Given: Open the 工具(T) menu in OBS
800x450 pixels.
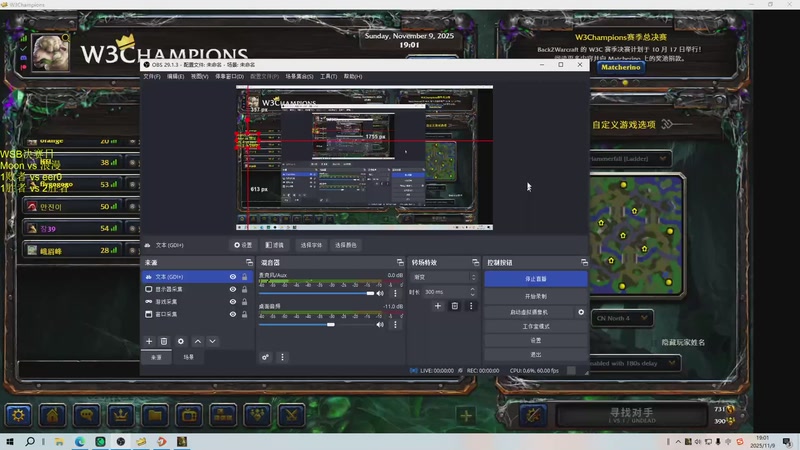Looking at the screenshot, I should (329, 77).
